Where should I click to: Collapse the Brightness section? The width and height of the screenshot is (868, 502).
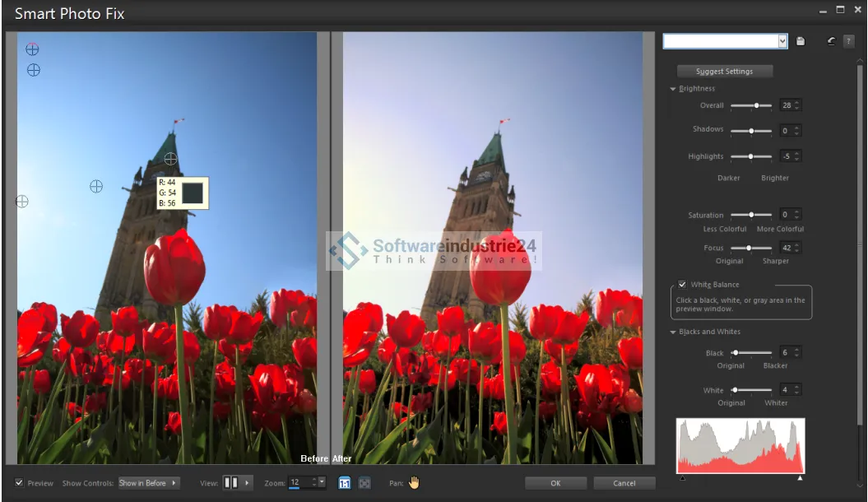673,89
